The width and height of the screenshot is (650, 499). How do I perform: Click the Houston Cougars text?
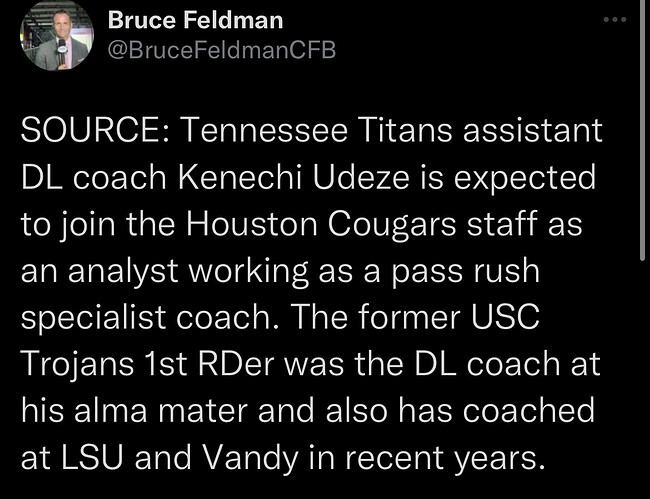point(321,224)
